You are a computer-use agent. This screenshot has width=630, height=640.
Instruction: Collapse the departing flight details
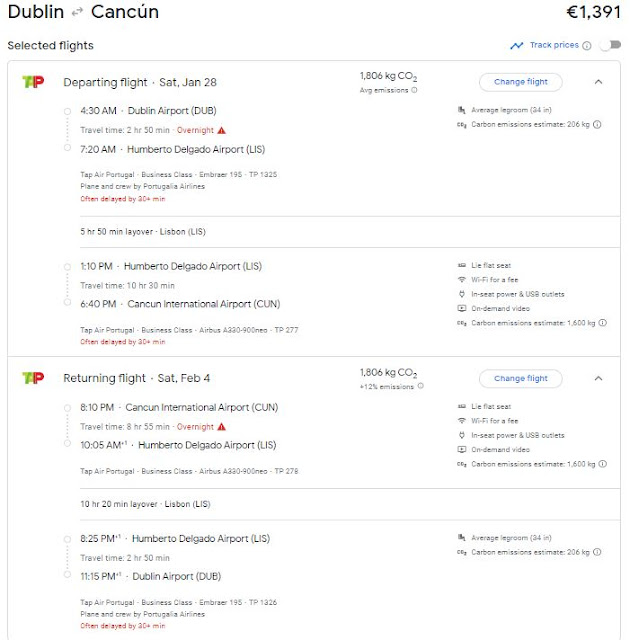click(x=598, y=82)
